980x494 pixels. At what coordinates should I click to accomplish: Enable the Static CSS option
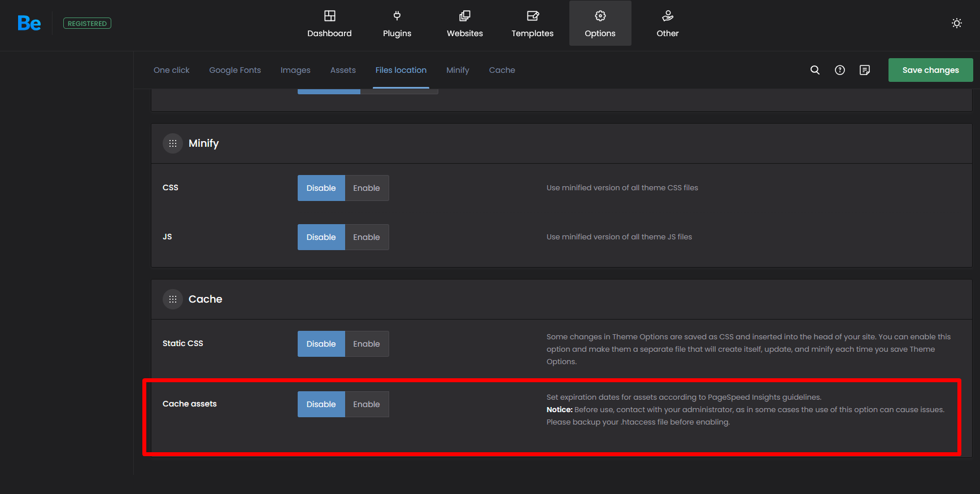(x=367, y=344)
